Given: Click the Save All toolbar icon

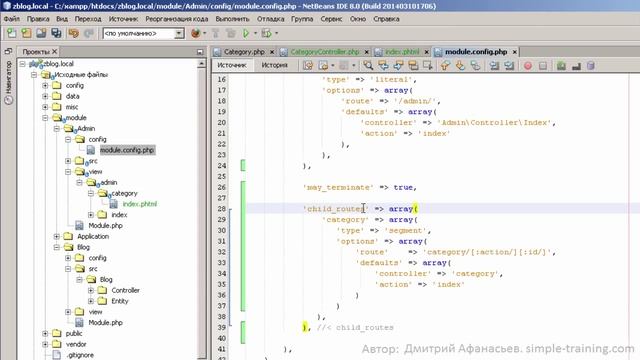Looking at the screenshot, I should pos(56,33).
